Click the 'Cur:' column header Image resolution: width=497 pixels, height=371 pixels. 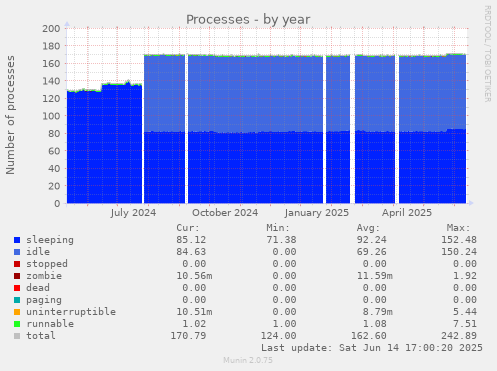(x=188, y=228)
